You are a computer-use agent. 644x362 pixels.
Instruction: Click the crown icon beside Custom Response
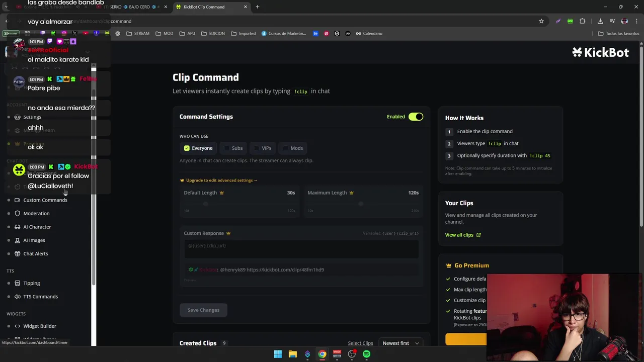(x=228, y=233)
